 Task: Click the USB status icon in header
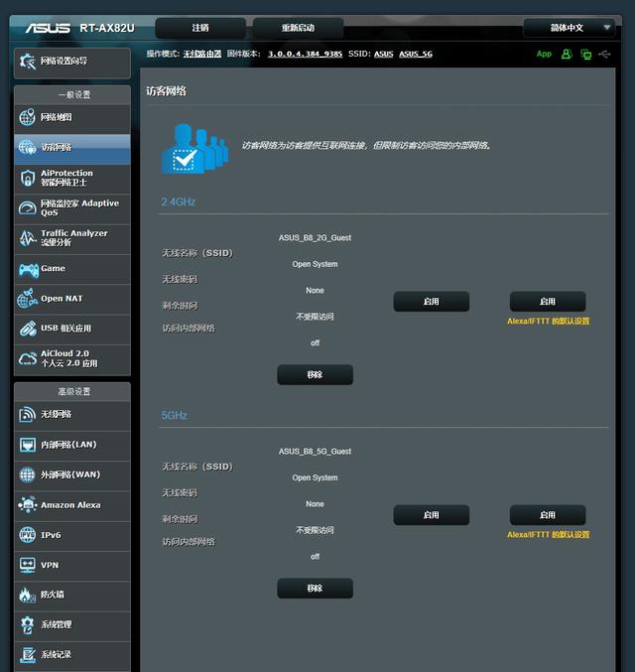pyautogui.click(x=604, y=54)
